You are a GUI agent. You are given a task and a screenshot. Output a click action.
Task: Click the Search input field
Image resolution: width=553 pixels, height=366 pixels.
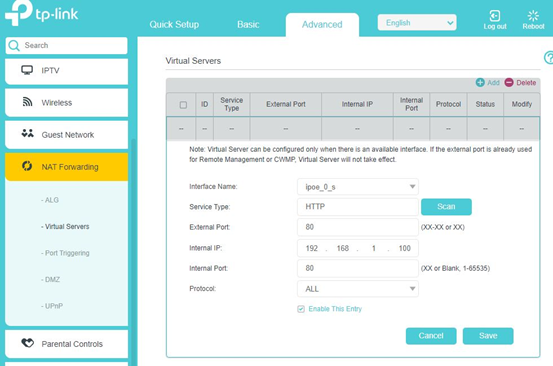66,45
